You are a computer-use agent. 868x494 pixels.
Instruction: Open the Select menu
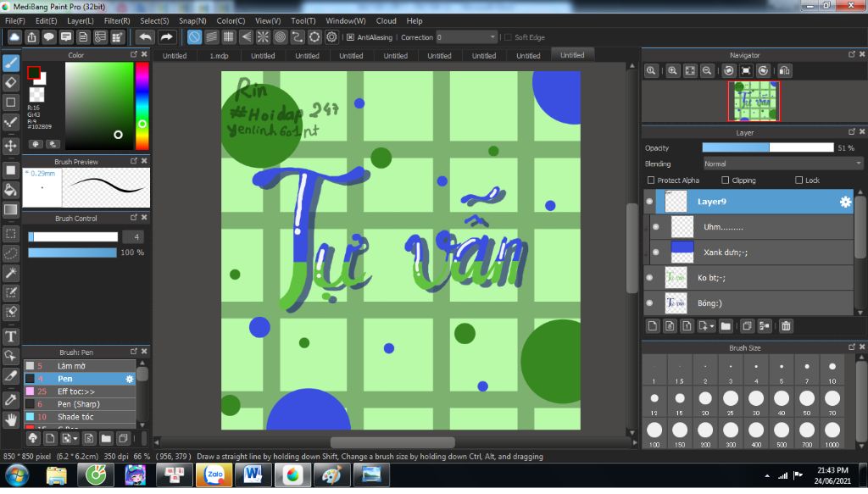[x=154, y=21]
